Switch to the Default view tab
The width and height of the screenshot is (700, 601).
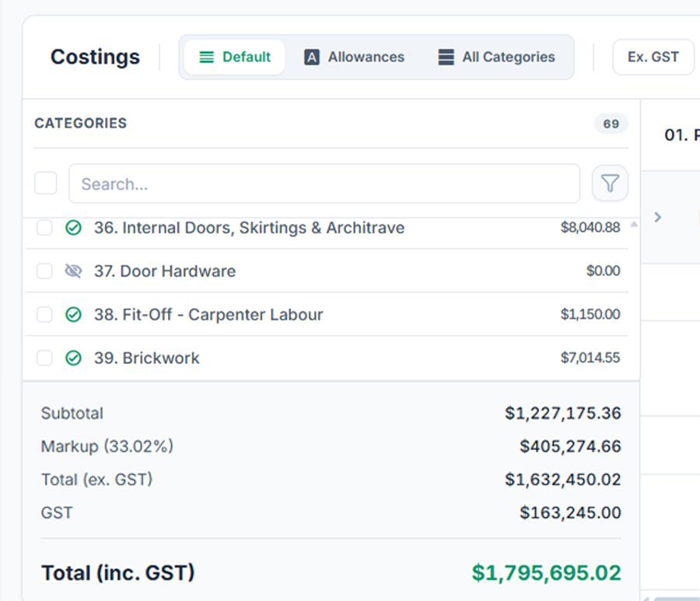coord(235,57)
